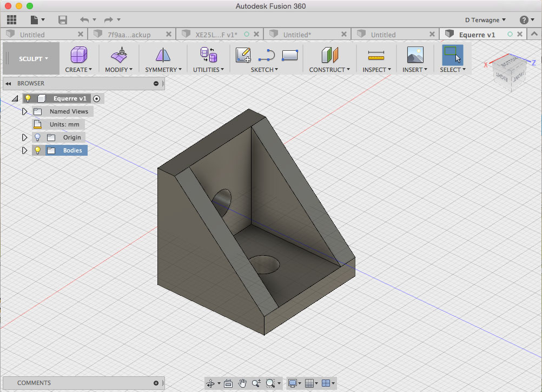
Task: Click the Look At tool icon
Action: click(x=228, y=383)
